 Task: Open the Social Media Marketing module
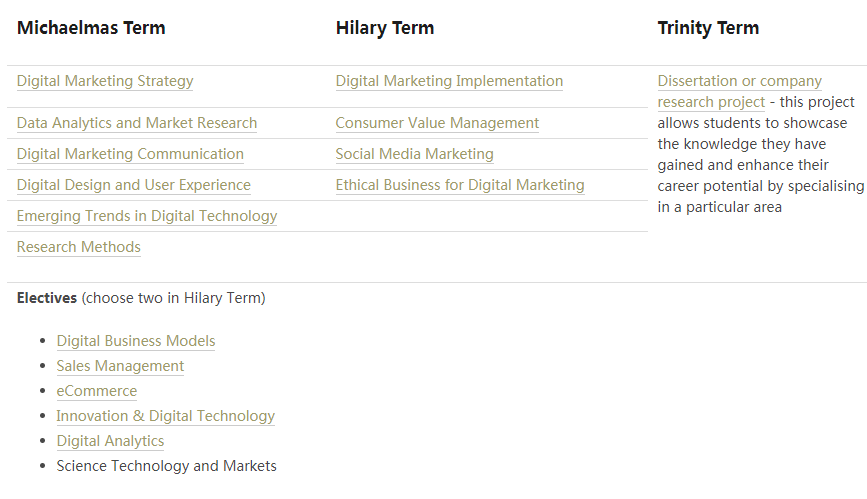coord(414,154)
